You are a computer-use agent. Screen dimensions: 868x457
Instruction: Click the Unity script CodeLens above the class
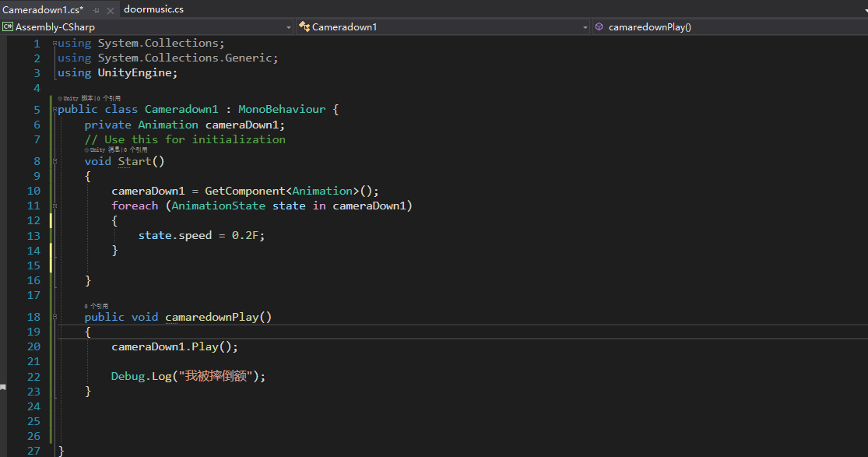[89, 98]
